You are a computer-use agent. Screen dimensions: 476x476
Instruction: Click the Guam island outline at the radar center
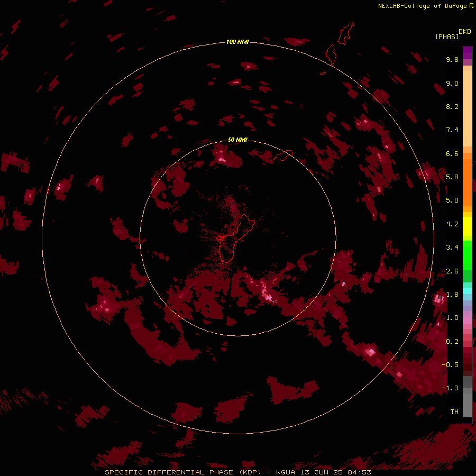235,239
